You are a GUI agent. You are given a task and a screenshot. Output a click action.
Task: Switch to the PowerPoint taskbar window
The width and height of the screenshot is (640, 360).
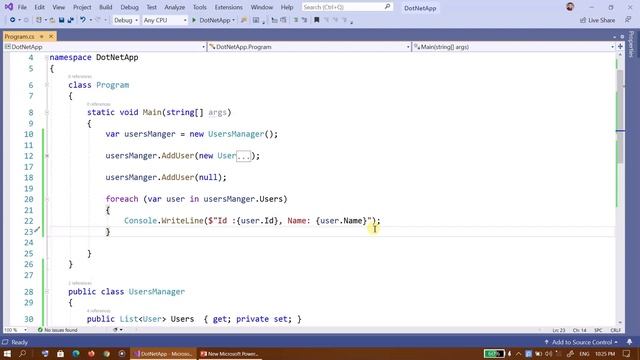click(x=230, y=354)
